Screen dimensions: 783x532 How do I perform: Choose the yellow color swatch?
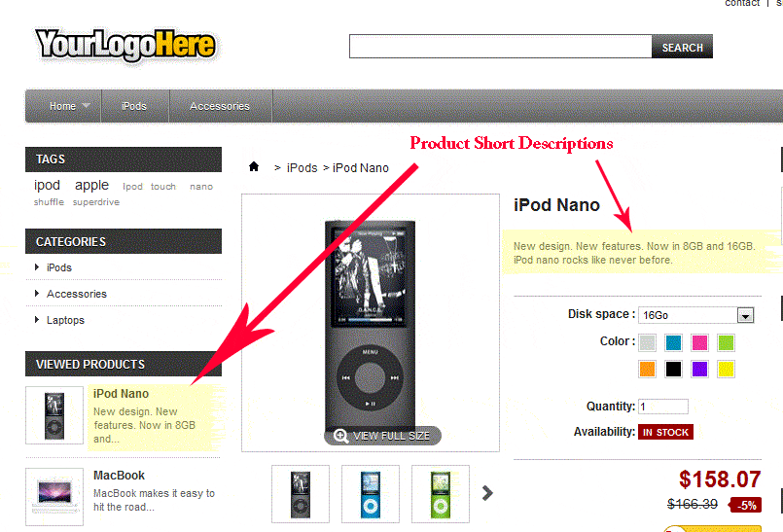726,370
